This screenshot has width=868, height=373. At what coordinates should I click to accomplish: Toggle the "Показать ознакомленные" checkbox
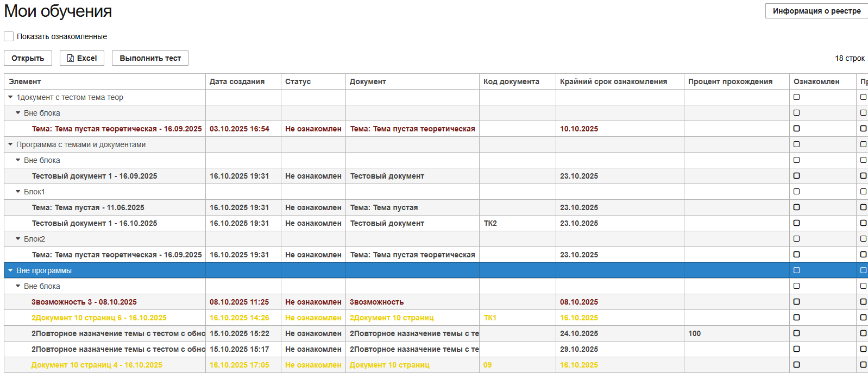click(9, 36)
